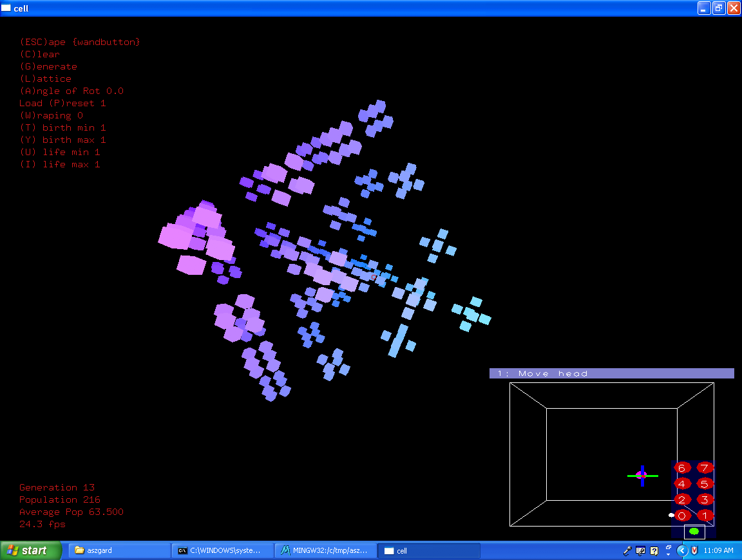The width and height of the screenshot is (742, 560).
Task: Click the green joystick indicator dot
Action: (694, 532)
